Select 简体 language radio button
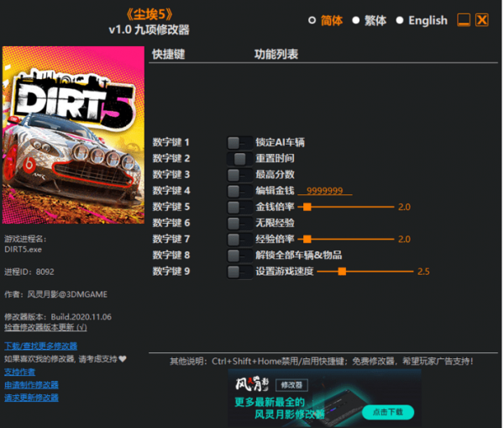The image size is (504, 428). point(312,20)
